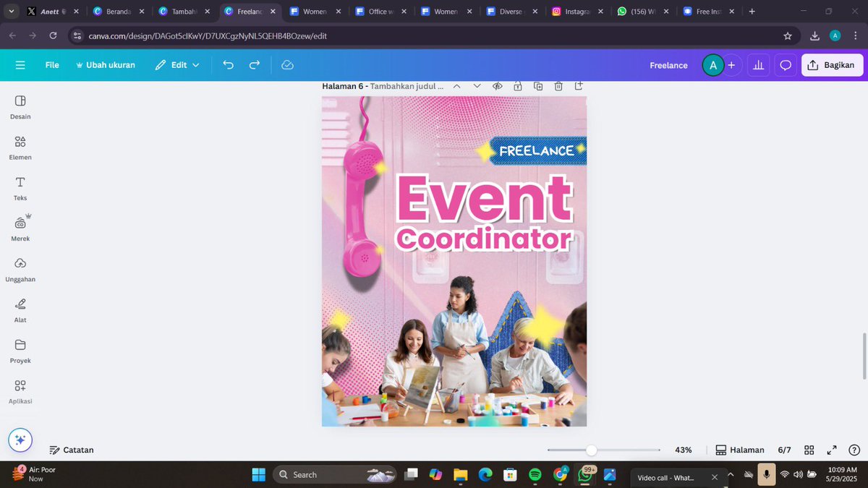This screenshot has height=488, width=868.
Task: Open the Proyek panel in the sidebar
Action: pyautogui.click(x=20, y=350)
